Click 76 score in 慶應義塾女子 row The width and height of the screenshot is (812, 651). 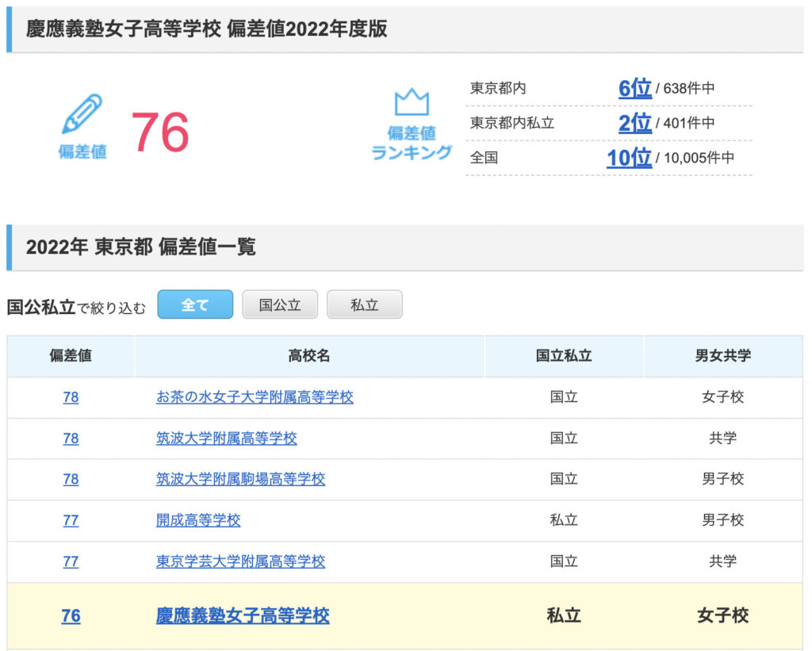71,616
